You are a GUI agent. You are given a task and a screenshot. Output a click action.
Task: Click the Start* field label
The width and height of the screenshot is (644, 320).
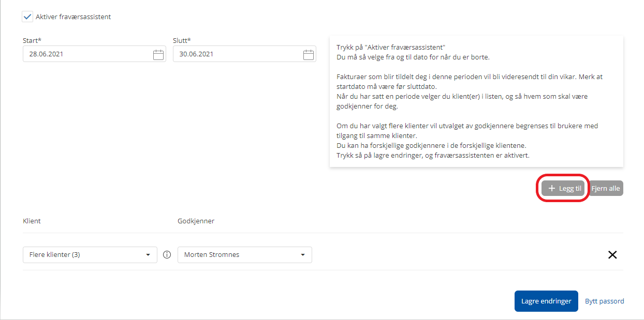pos(32,40)
